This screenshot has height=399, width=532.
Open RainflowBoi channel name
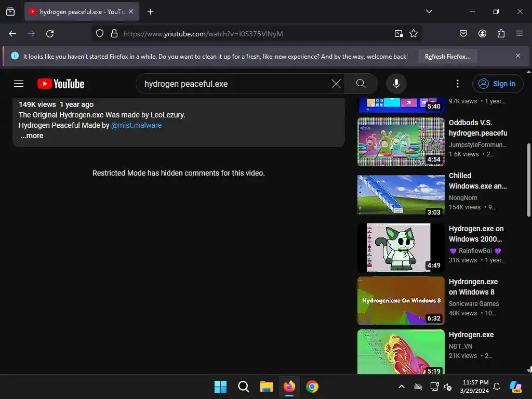475,251
